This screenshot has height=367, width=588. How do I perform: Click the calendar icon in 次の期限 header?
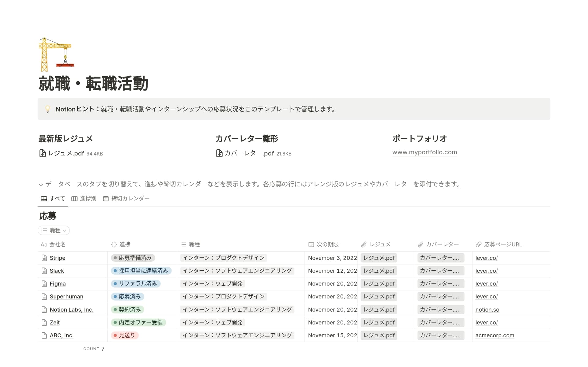(311, 244)
